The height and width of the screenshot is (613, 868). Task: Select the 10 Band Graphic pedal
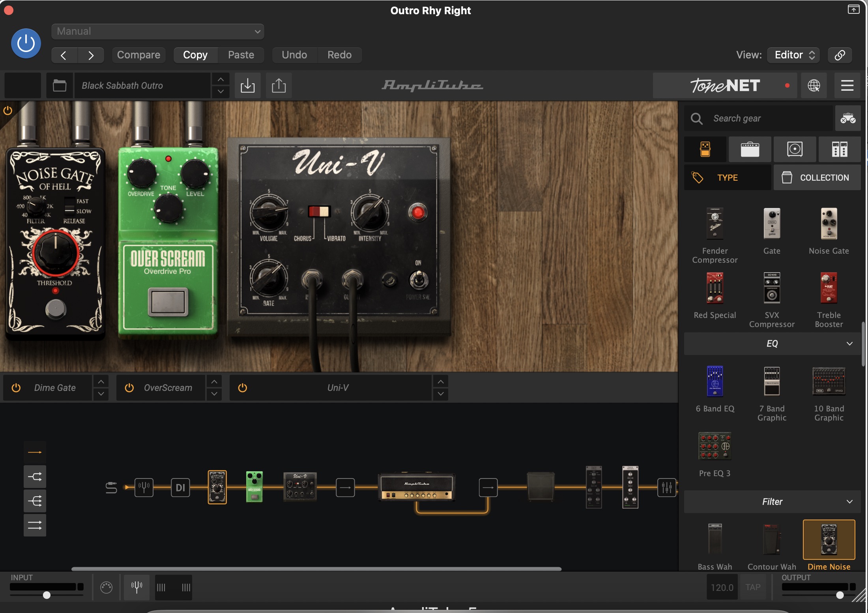coord(829,393)
